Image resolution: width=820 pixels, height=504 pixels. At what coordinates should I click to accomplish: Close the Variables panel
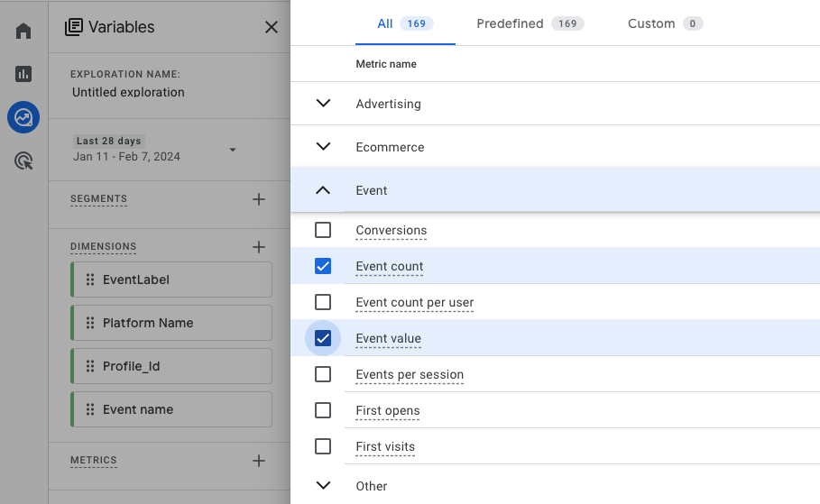coord(272,27)
